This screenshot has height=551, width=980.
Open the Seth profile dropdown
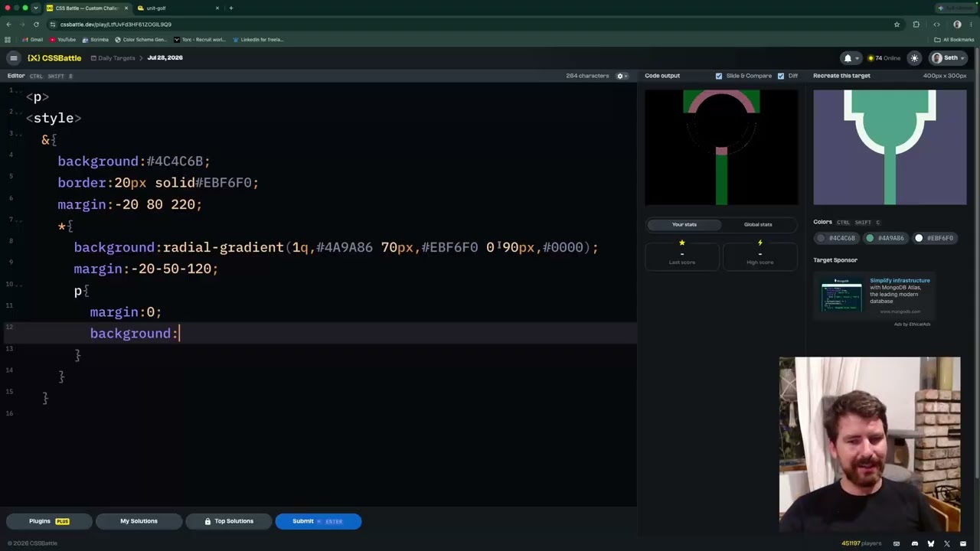click(949, 58)
